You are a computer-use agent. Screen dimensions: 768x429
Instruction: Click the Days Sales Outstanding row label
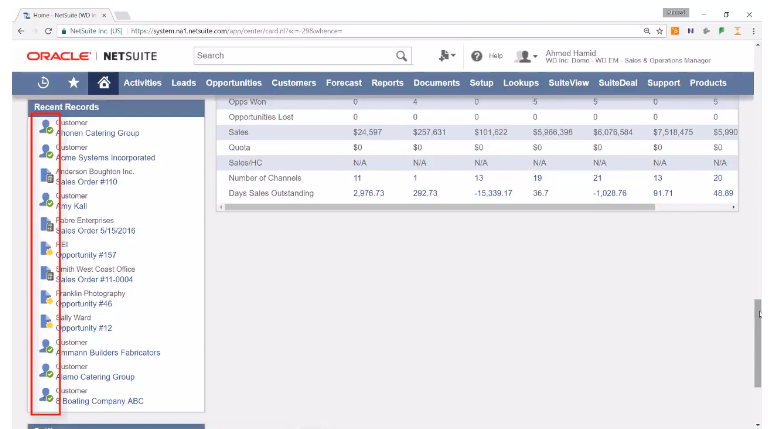[271, 193]
